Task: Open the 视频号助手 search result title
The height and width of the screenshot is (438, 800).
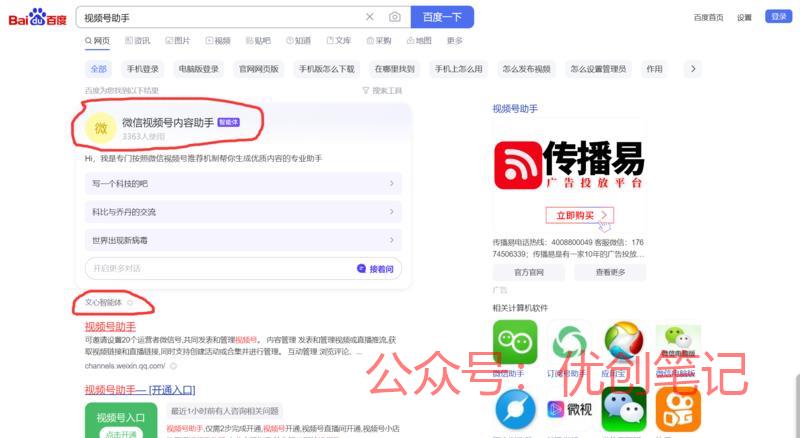Action: [x=110, y=326]
